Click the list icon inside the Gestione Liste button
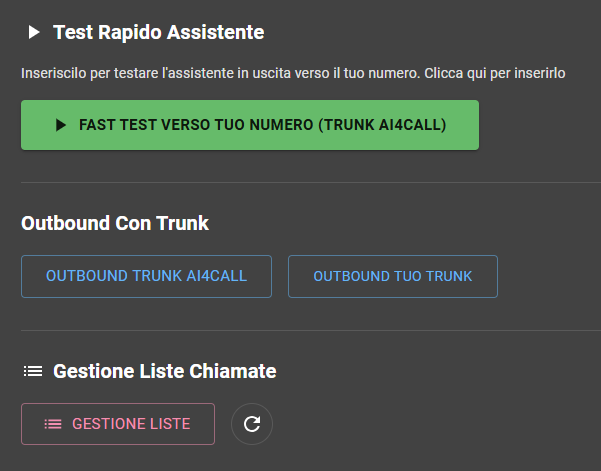601x471 pixels. 53,424
